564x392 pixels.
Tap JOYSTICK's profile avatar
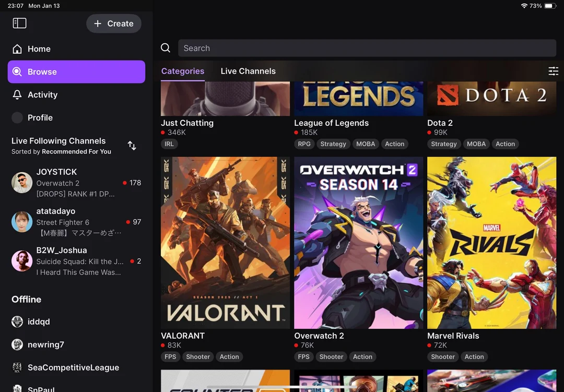click(21, 182)
